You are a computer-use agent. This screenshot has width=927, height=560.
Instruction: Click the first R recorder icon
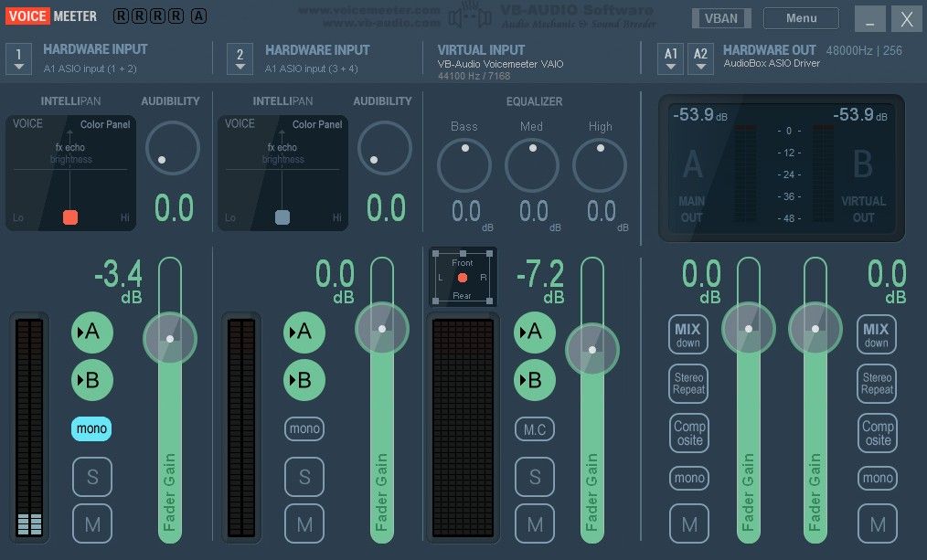click(121, 16)
